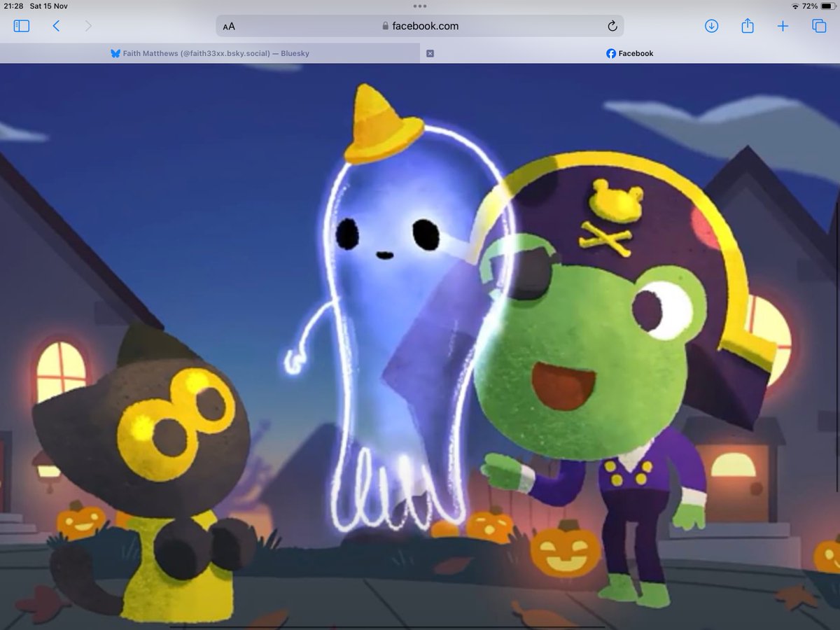Go back to the previous page
This screenshot has width=840, height=630.
(56, 26)
